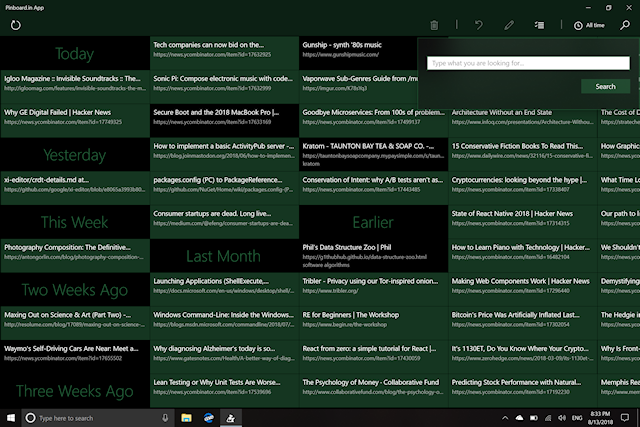Screen dimensions: 640x427
Task: Select the 'Kratom - TAUNTON BAY TEA & SOAP CO.' bookmark
Action: [373, 155]
